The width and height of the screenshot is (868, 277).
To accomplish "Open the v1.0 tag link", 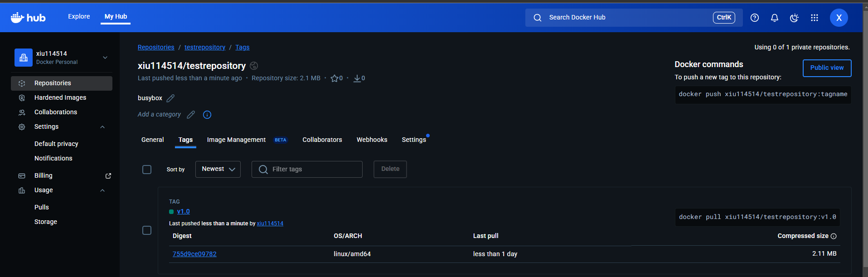I will pos(184,212).
